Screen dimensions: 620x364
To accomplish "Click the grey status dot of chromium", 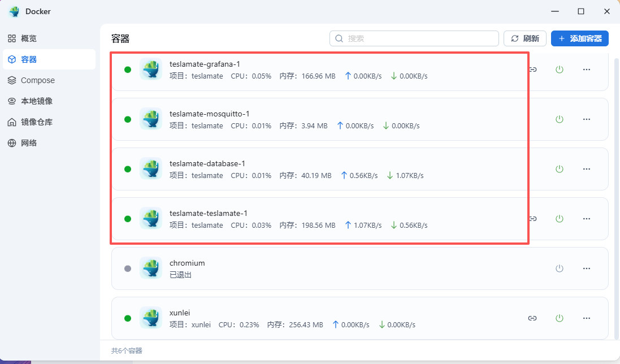I will tap(128, 268).
